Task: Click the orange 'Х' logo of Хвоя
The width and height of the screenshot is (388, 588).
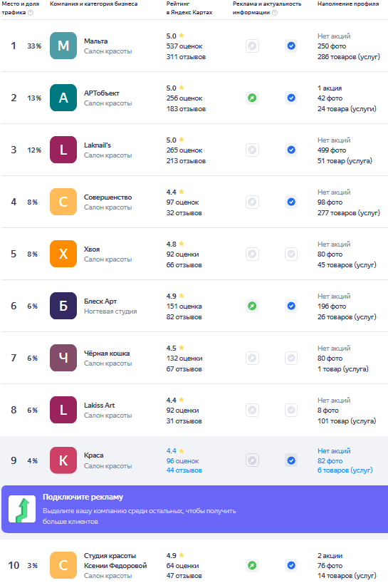Action: click(63, 254)
